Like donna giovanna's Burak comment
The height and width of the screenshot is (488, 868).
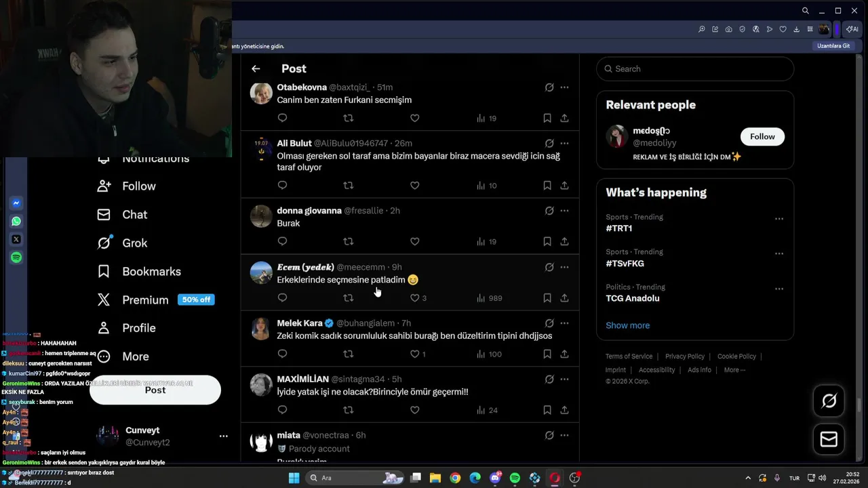(414, 241)
